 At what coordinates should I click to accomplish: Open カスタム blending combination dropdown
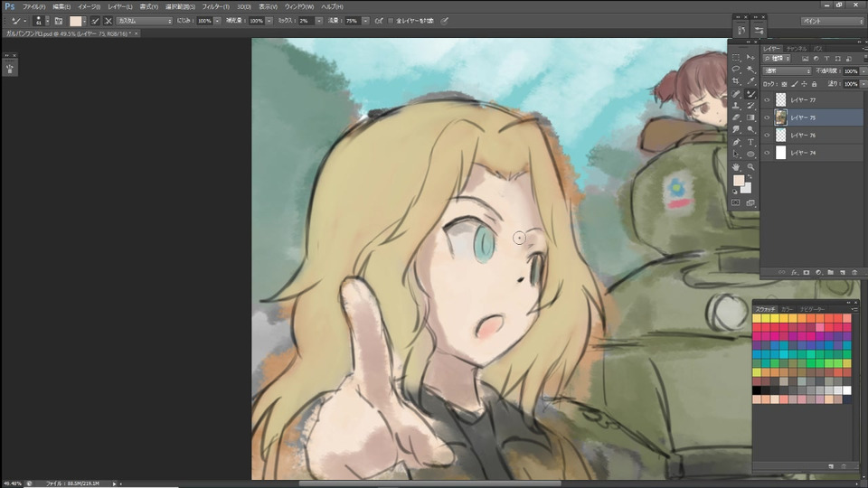[x=145, y=21]
